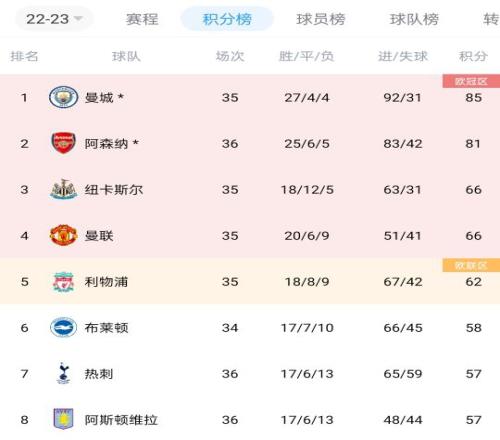Go to the 球队榜 tab
500x440 pixels.
(x=414, y=19)
